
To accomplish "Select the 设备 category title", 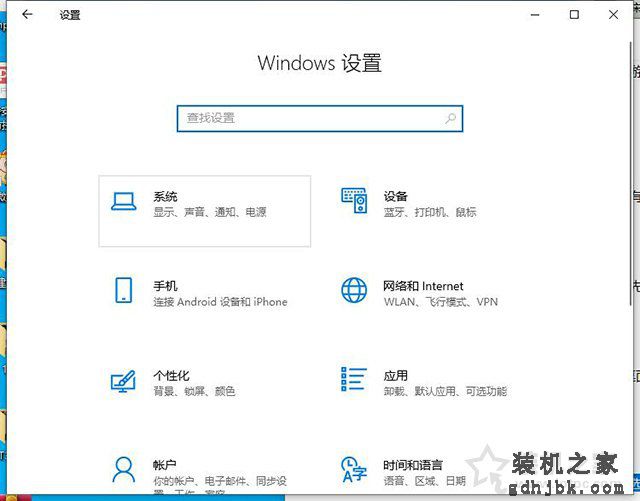I will [396, 196].
